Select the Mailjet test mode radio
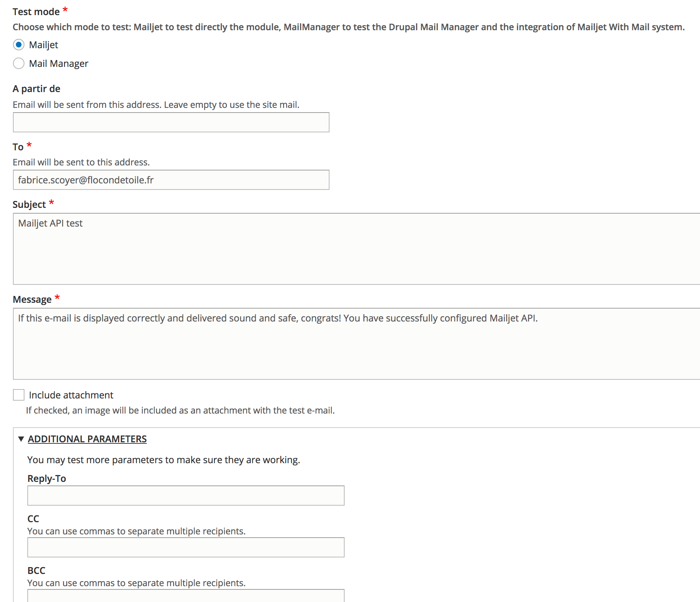 (19, 45)
